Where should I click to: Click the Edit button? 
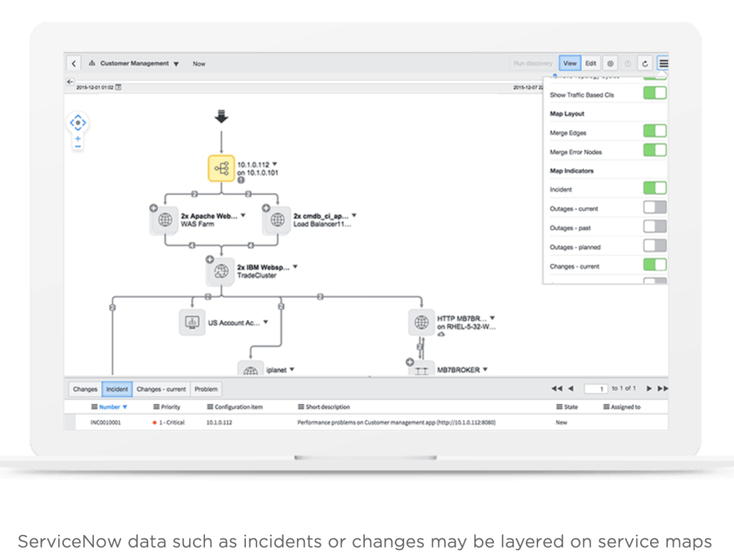(x=590, y=63)
